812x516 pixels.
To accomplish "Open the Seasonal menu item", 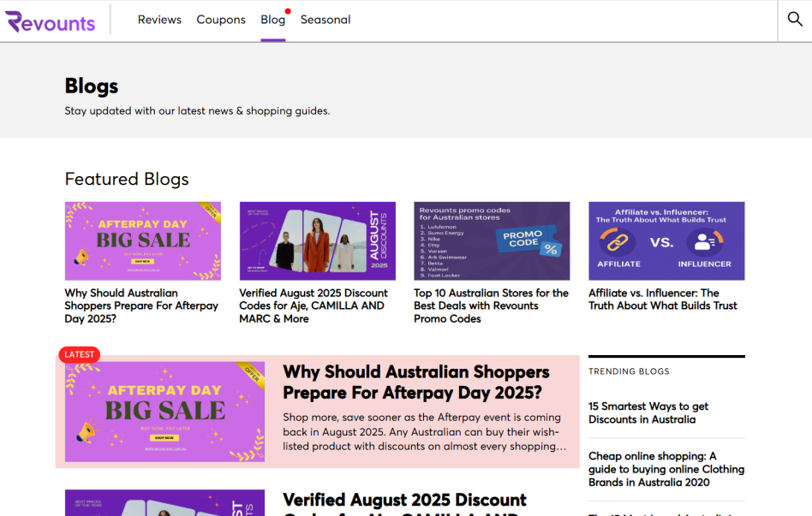I will [325, 20].
